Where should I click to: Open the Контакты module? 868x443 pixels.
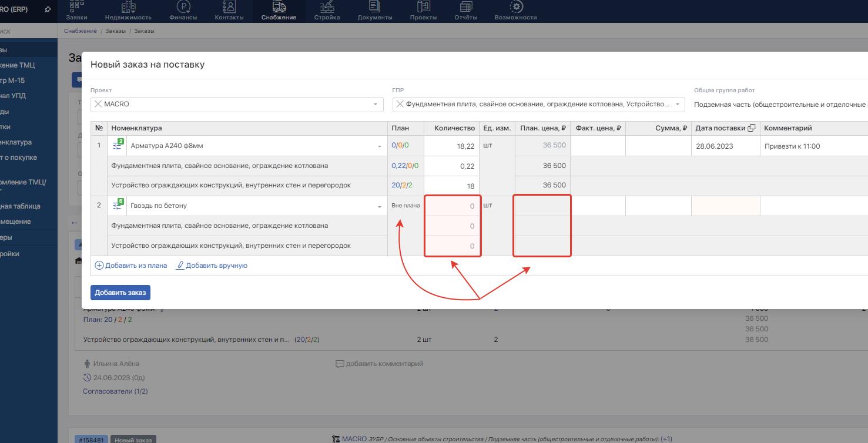(x=229, y=11)
